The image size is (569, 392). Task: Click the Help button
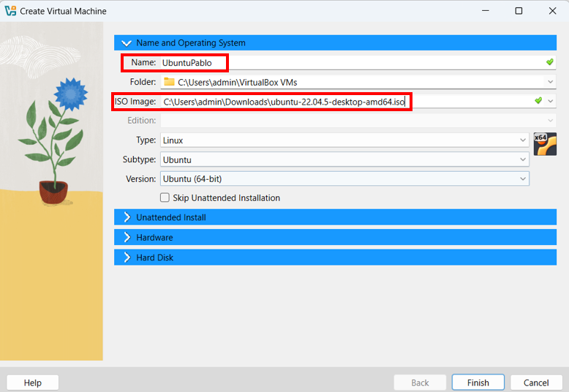(33, 382)
